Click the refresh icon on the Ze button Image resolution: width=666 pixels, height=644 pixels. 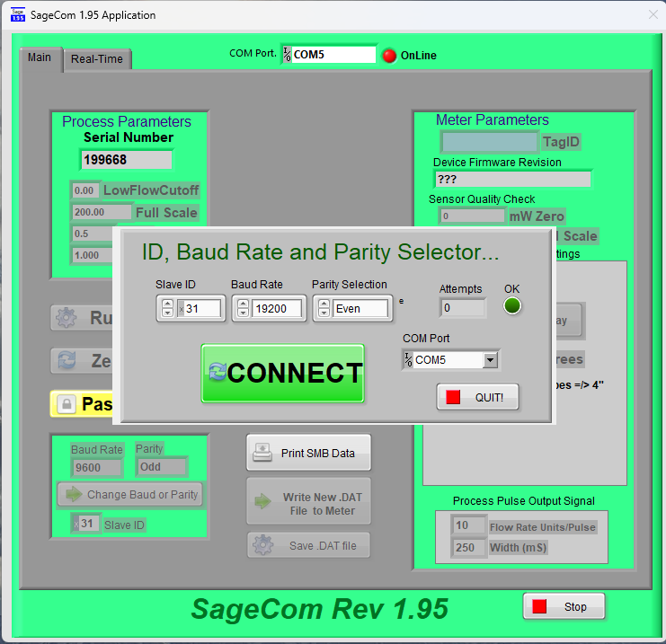[x=67, y=360]
